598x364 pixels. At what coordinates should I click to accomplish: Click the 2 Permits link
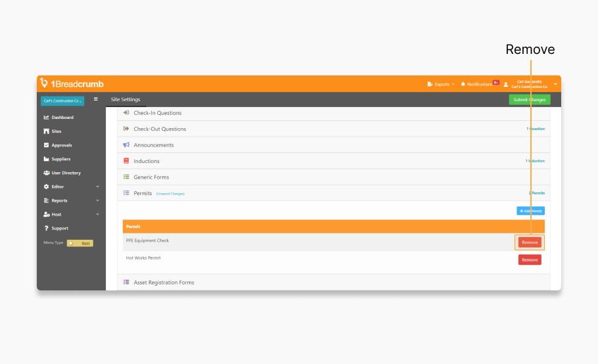537,193
